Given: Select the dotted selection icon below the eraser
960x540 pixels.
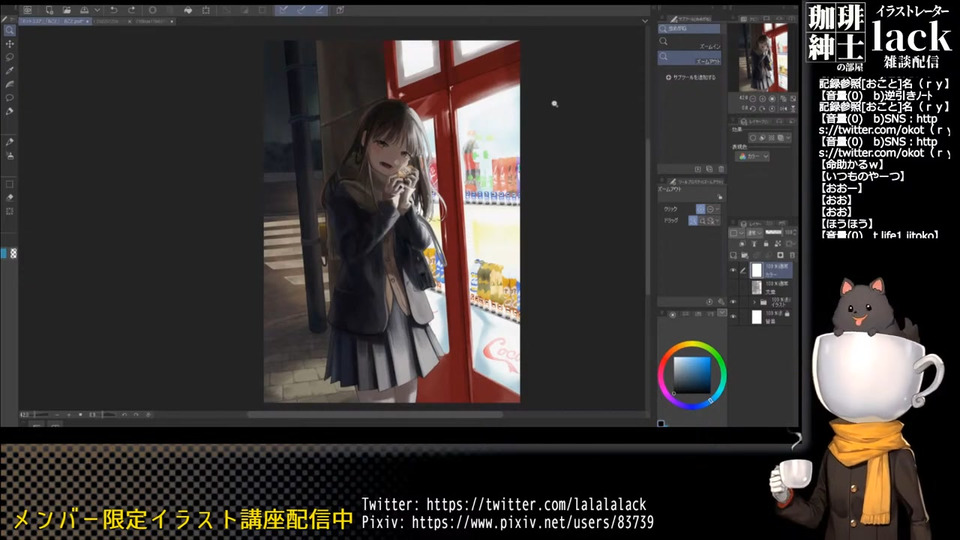Looking at the screenshot, I should point(10,211).
